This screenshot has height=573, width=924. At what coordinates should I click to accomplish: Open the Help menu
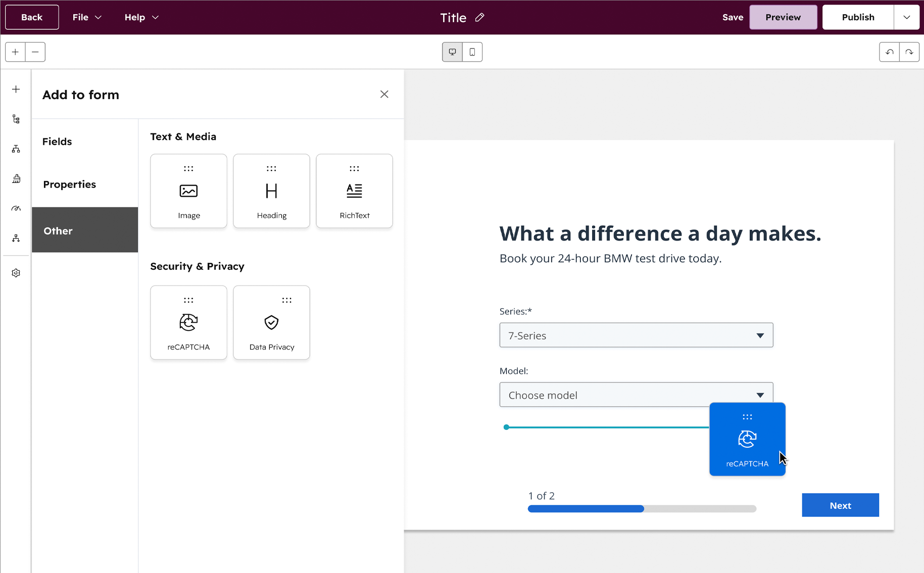point(141,17)
